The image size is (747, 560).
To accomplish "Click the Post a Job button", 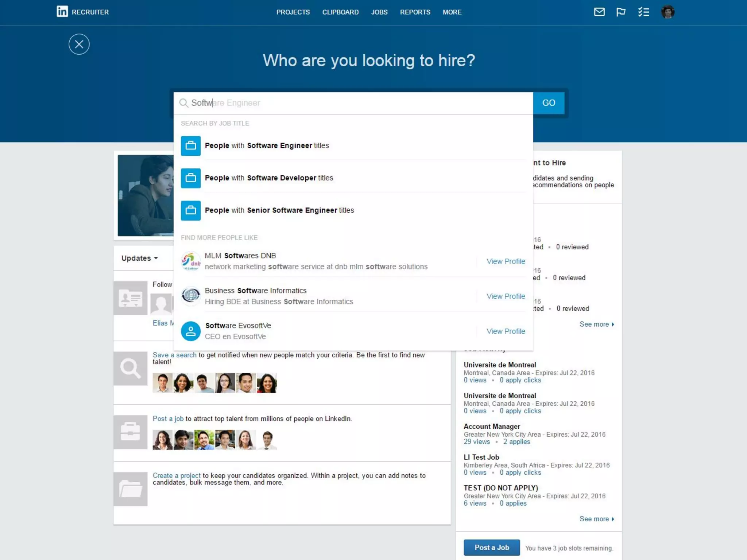I will coord(492,548).
